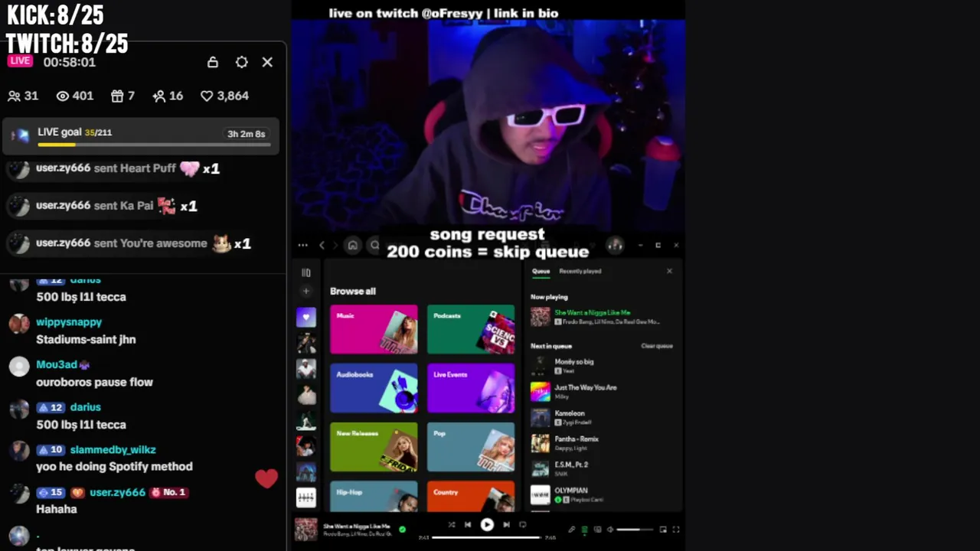The image size is (980, 551).
Task: Switch to the Recently played tab
Action: tap(580, 271)
